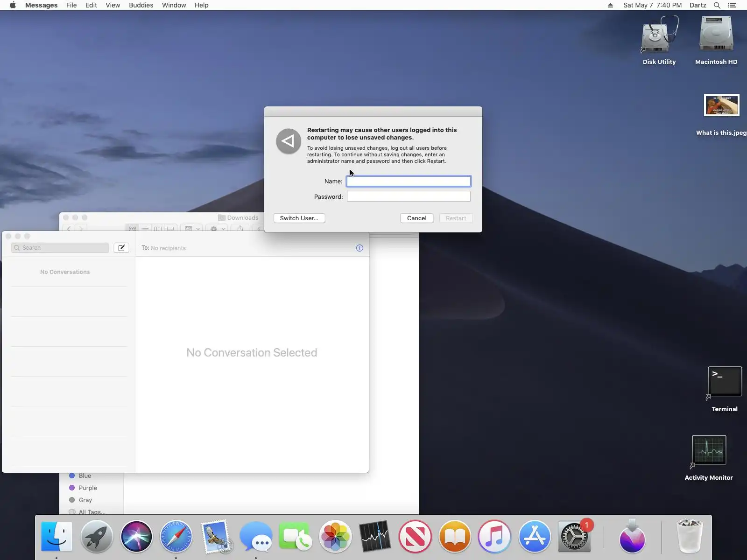Viewport: 747px width, 560px height.
Task: Click the eject icon in the menu bar
Action: click(x=610, y=5)
